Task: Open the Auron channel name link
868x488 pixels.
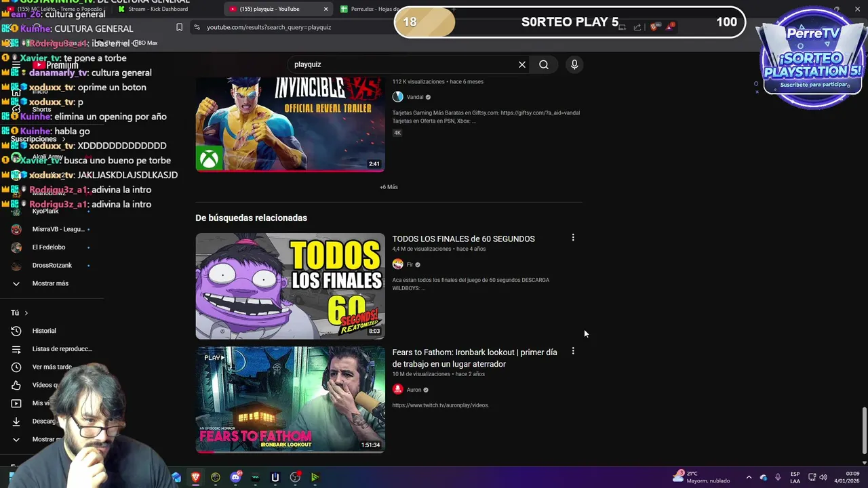Action: [x=414, y=390]
